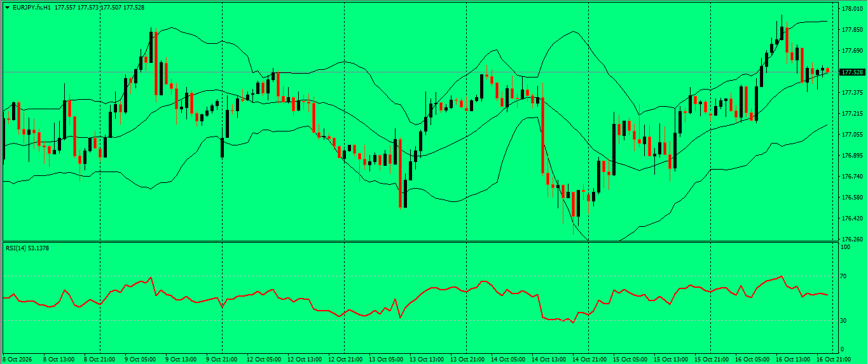Click the 9 Oct 05:00 time label
Viewport: 868px width, 364px height.
point(140,360)
